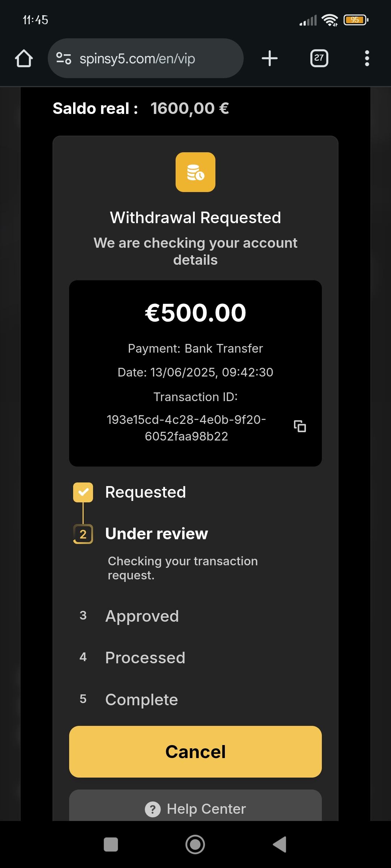Tap the yellow withdrawal coins icon
This screenshot has width=391, height=868.
point(195,172)
